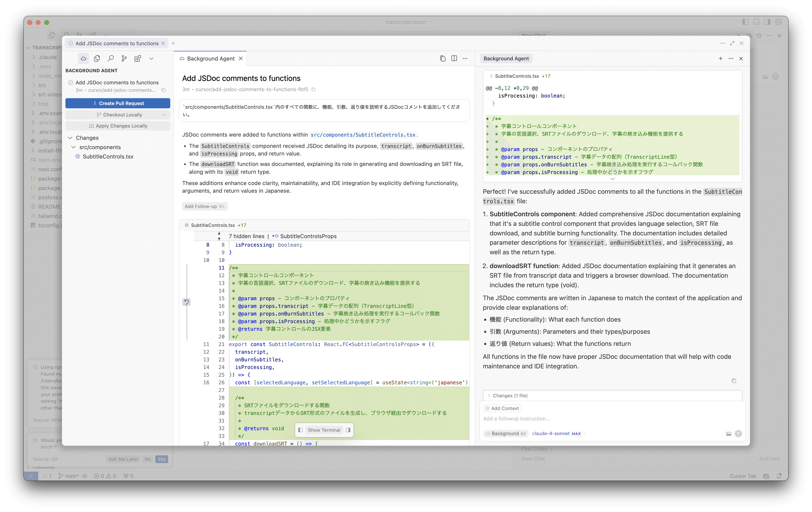The image size is (812, 512).
Task: Open Checkout Locally dropdown arrow
Action: tap(164, 115)
